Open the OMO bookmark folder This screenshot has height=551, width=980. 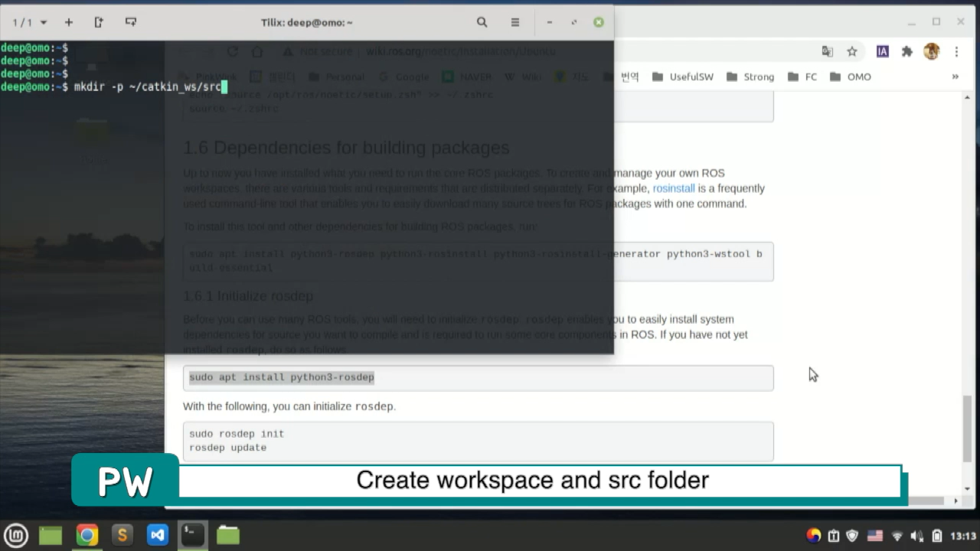pos(850,77)
